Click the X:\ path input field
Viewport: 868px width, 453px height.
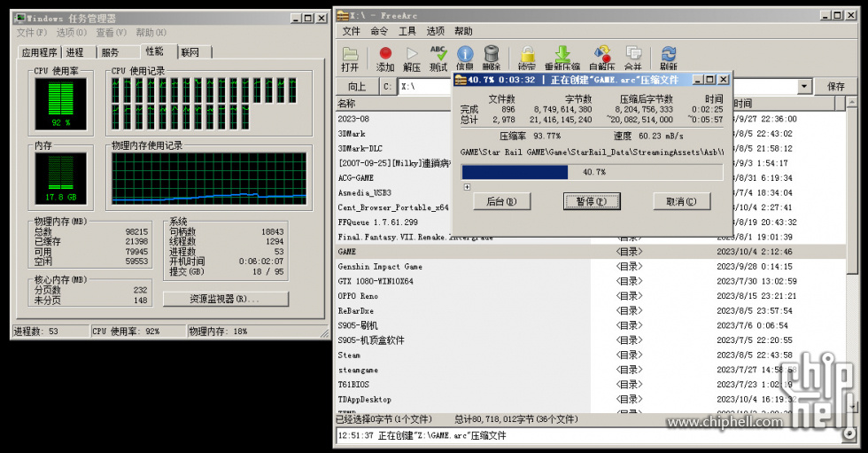coord(425,86)
